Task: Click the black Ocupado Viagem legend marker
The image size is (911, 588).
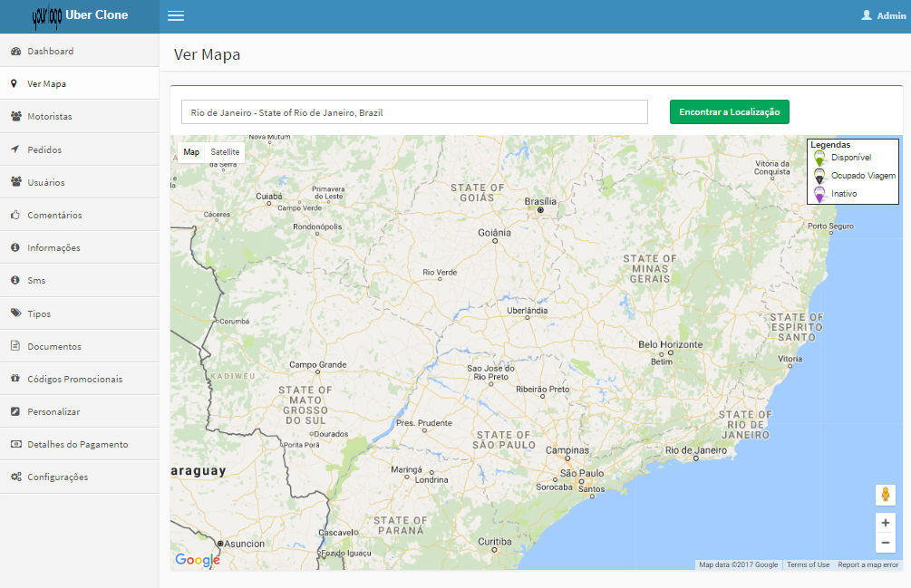Action: tap(819, 176)
